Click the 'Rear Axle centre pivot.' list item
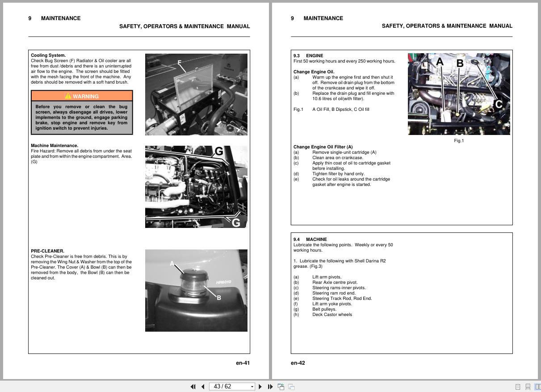Image resolution: width=541 pixels, height=392 pixels. pos(335,282)
